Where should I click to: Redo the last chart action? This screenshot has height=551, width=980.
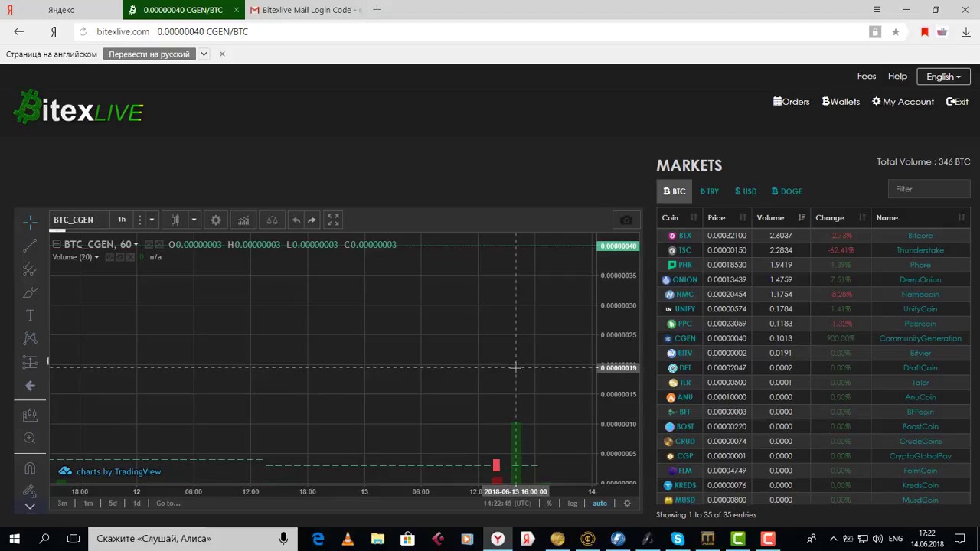click(312, 220)
